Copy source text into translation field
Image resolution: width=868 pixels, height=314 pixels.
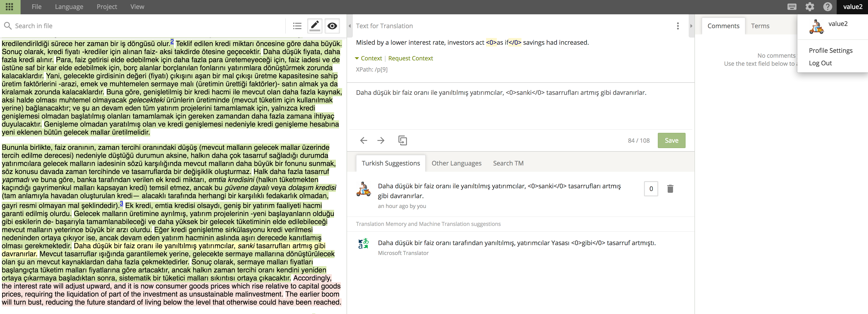point(402,140)
